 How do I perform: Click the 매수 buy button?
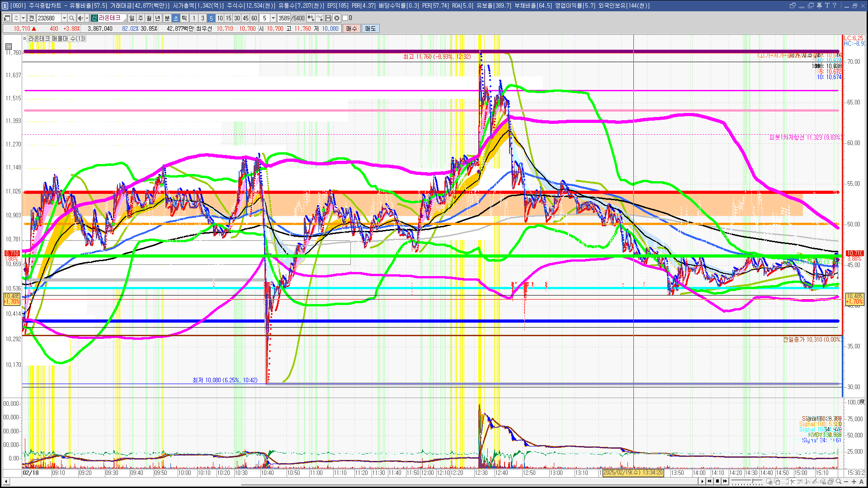click(x=352, y=28)
